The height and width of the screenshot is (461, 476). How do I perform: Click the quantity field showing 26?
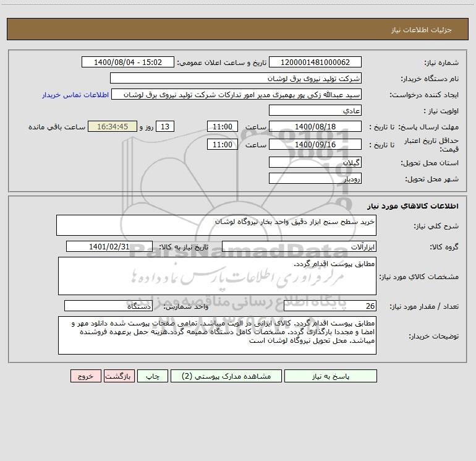point(330,306)
